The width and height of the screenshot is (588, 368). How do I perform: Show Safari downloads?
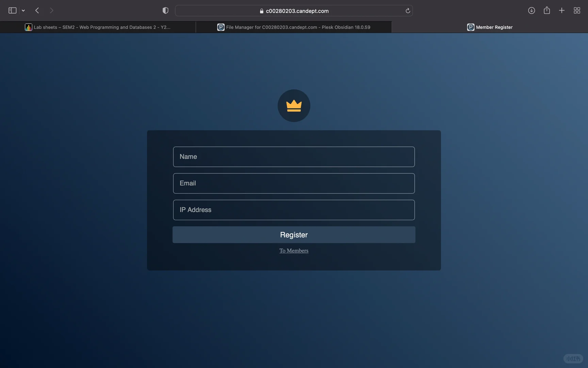(532, 11)
